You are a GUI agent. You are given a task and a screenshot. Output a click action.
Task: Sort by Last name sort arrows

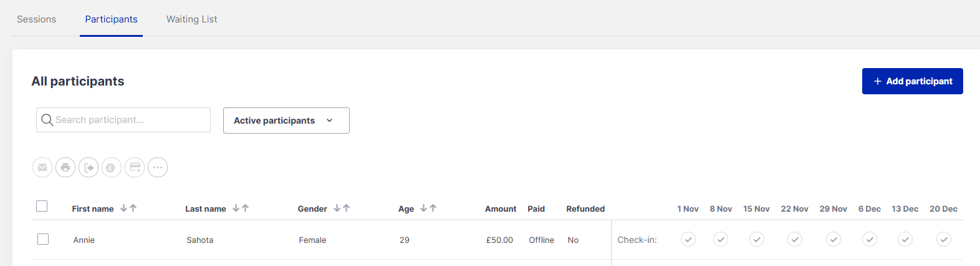(241, 209)
